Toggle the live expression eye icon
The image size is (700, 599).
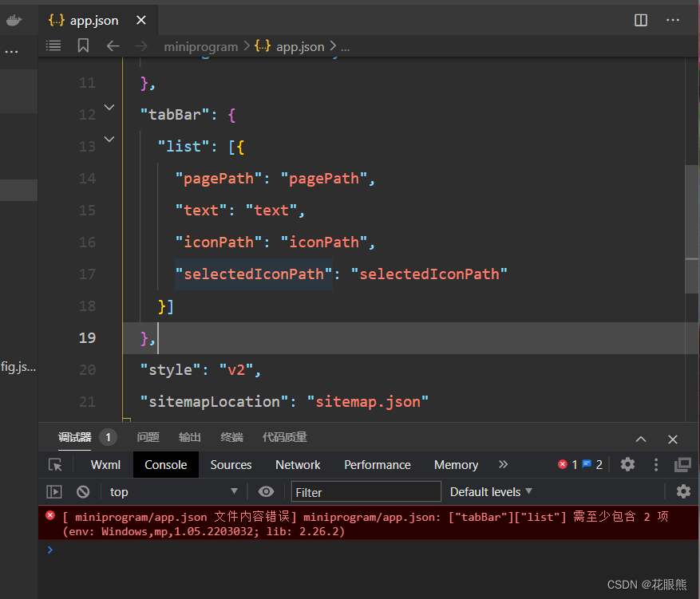[x=266, y=491]
